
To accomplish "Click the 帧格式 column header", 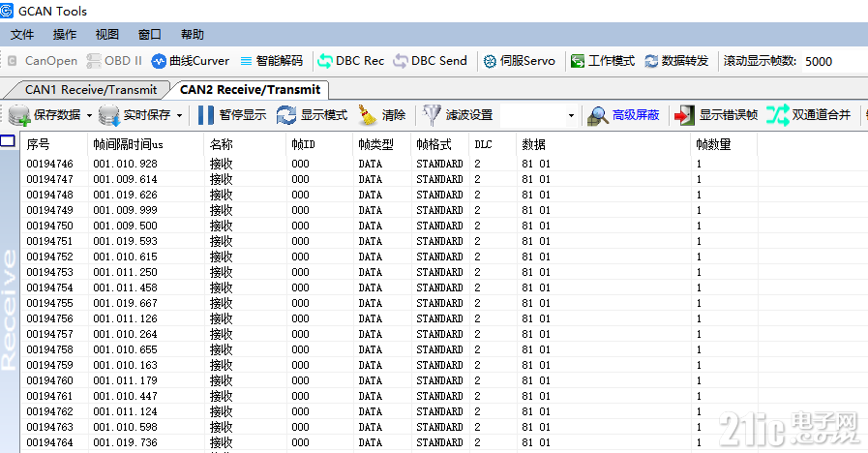I will (x=440, y=144).
